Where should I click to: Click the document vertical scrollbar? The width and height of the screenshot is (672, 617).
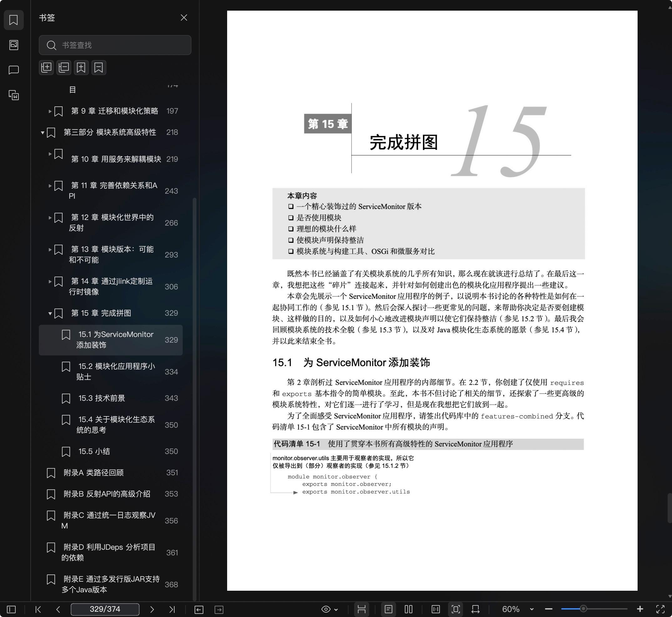pyautogui.click(x=669, y=508)
